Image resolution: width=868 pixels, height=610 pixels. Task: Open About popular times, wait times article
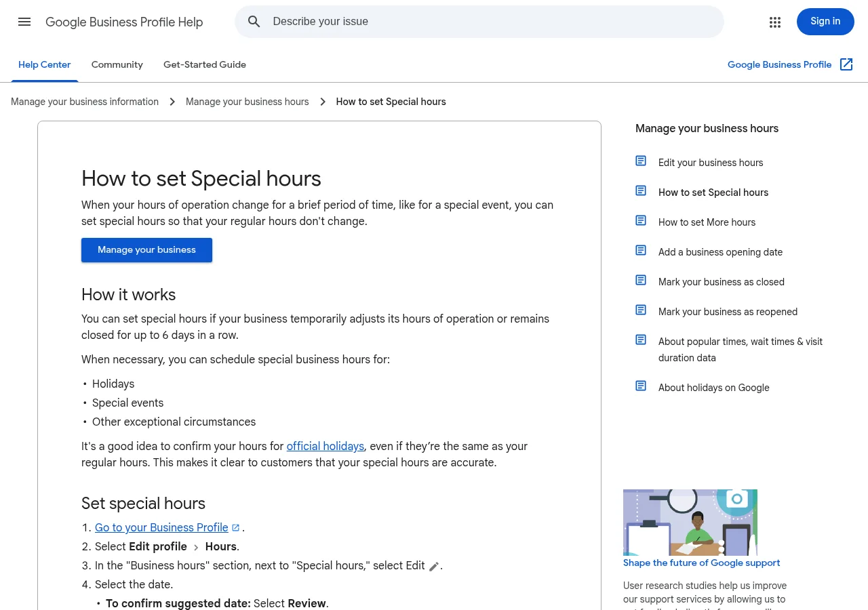[x=741, y=350]
